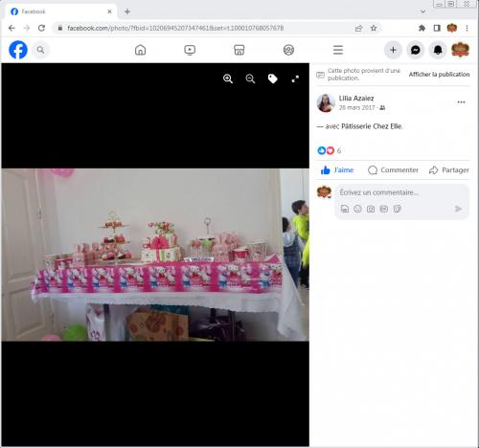
Task: Toggle the J'aime like button
Action: [337, 170]
